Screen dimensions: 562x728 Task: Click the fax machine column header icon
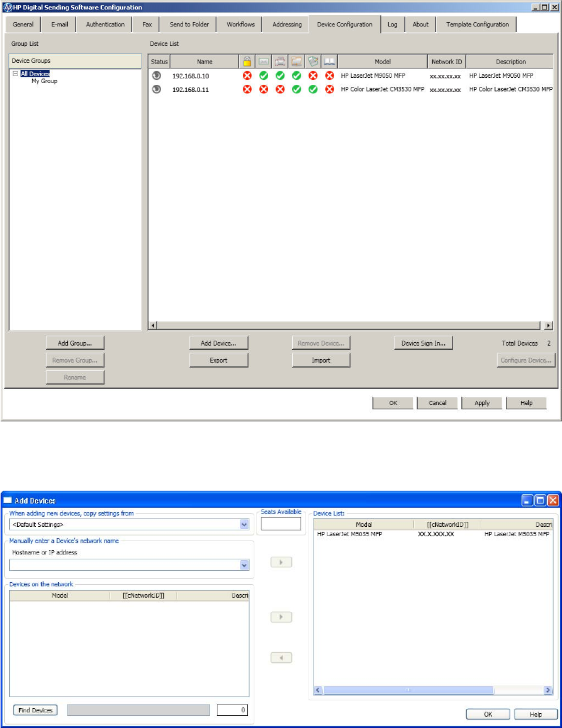pos(280,62)
